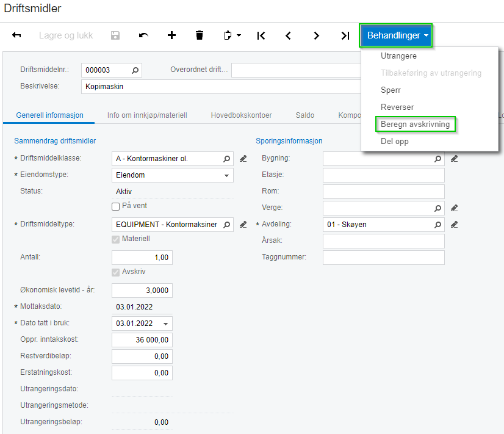This screenshot has height=434, width=504.
Task: Toggle the Materiell checkbox
Action: click(x=115, y=239)
